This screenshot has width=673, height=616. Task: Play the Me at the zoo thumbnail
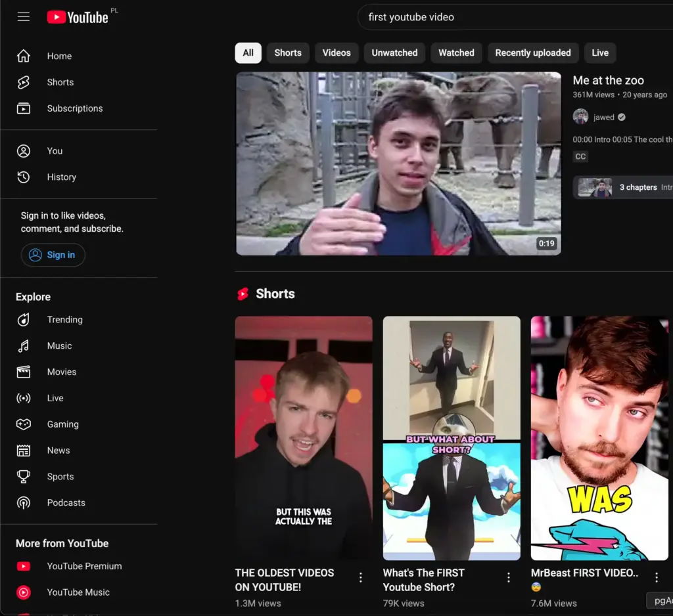point(398,164)
